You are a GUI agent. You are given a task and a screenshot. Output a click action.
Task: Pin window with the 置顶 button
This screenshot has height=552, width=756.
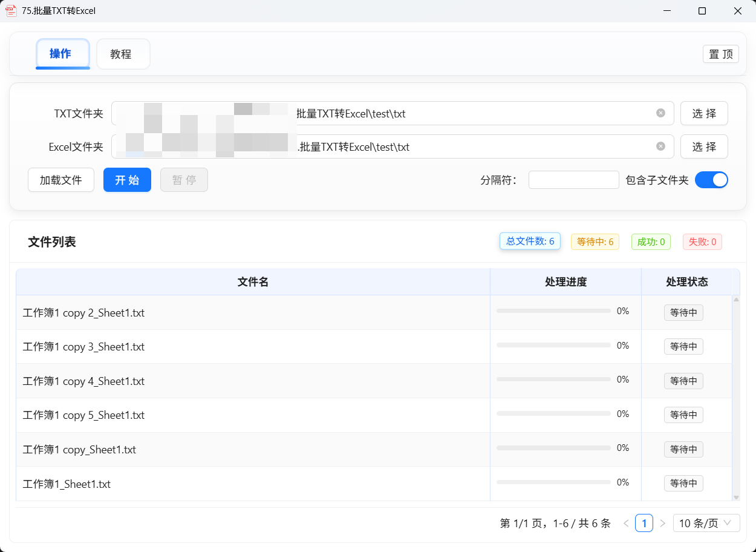[x=720, y=54]
